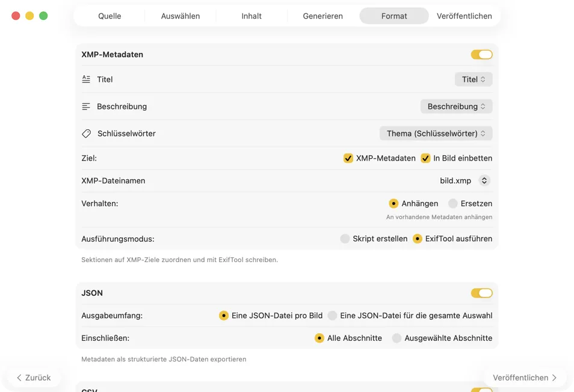Uncheck the In Bild einbetten checkbox
The image size is (574, 392).
coord(425,158)
